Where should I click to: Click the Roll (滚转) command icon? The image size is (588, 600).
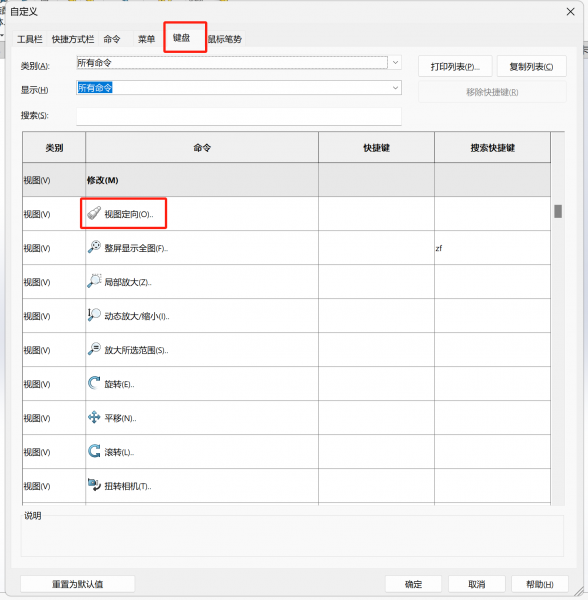[x=94, y=451]
